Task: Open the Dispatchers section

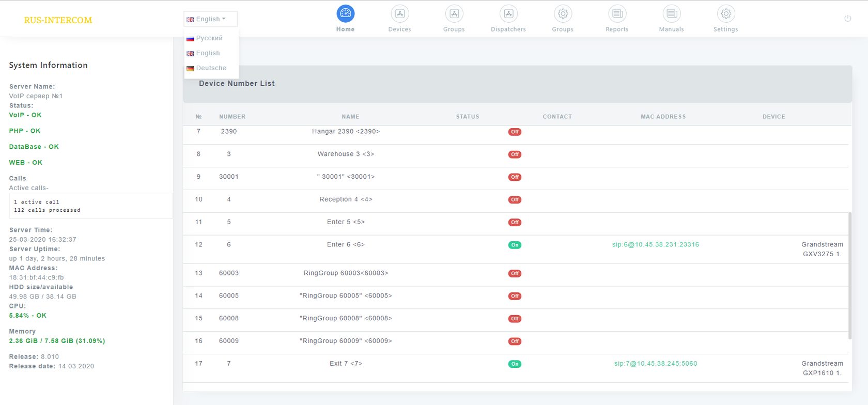Action: point(508,19)
